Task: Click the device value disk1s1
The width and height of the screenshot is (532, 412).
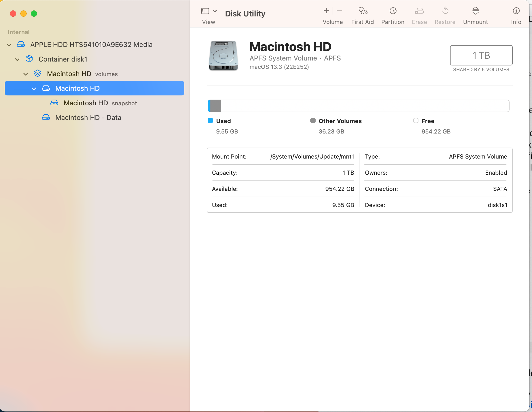Action: [x=498, y=205]
